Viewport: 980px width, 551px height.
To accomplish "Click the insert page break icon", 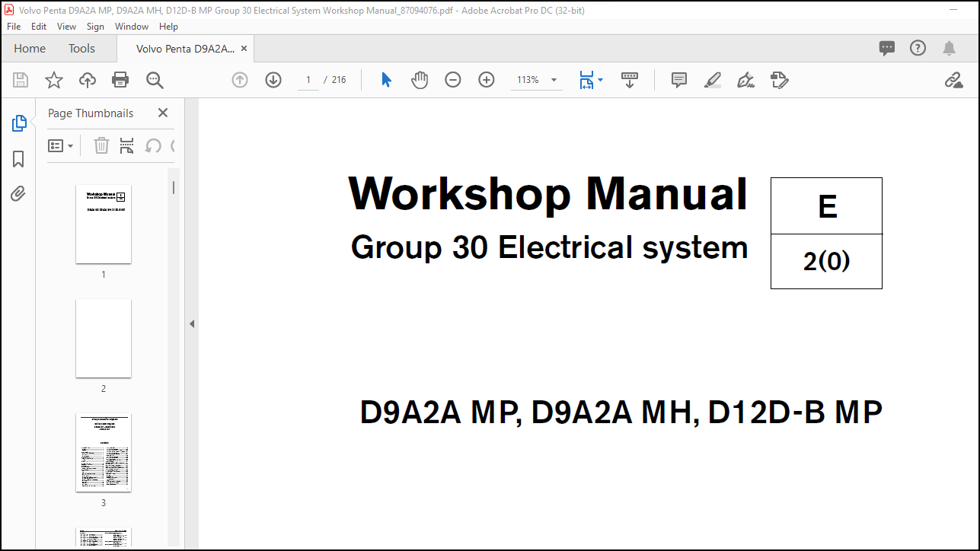I will 126,145.
